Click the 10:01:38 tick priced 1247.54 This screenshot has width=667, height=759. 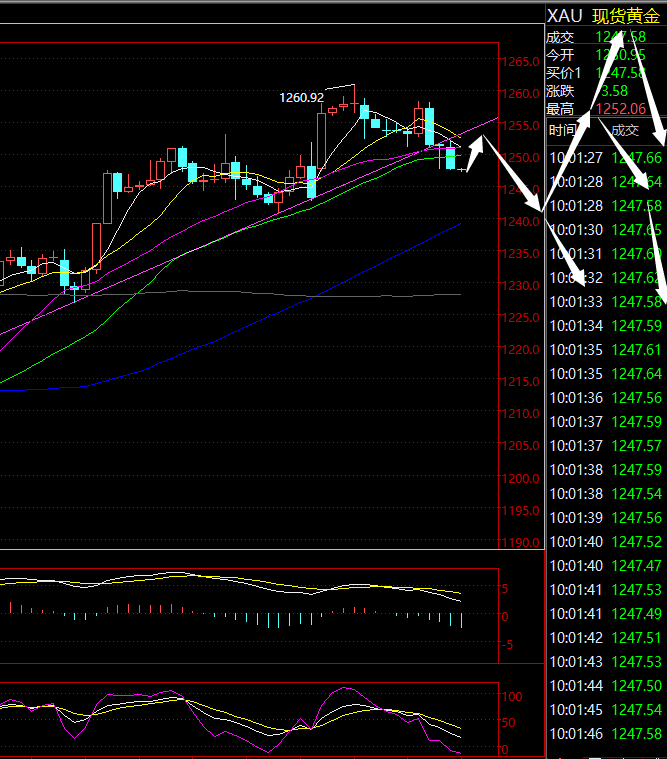[606, 494]
